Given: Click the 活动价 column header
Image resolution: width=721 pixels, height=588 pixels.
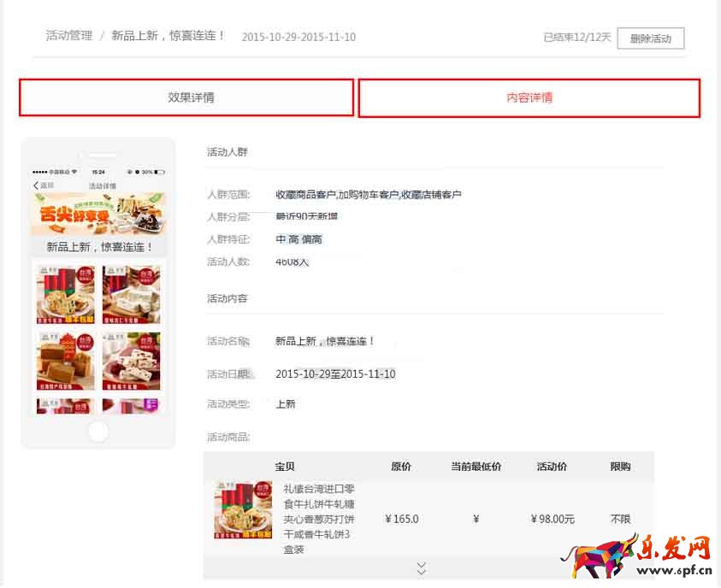Looking at the screenshot, I should pos(553,467).
